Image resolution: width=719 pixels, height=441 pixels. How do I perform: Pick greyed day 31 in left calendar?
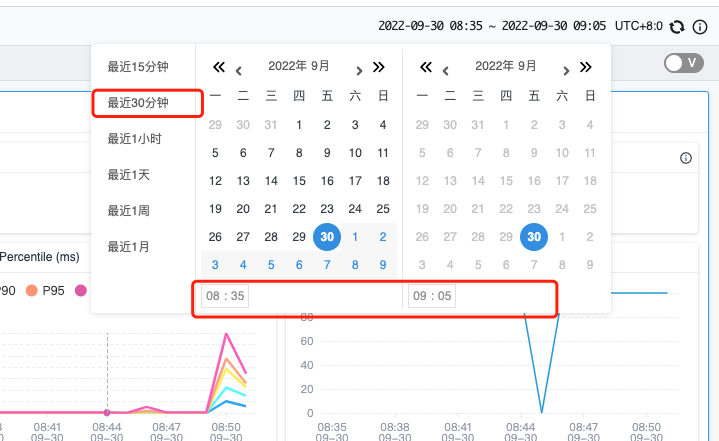tap(271, 125)
